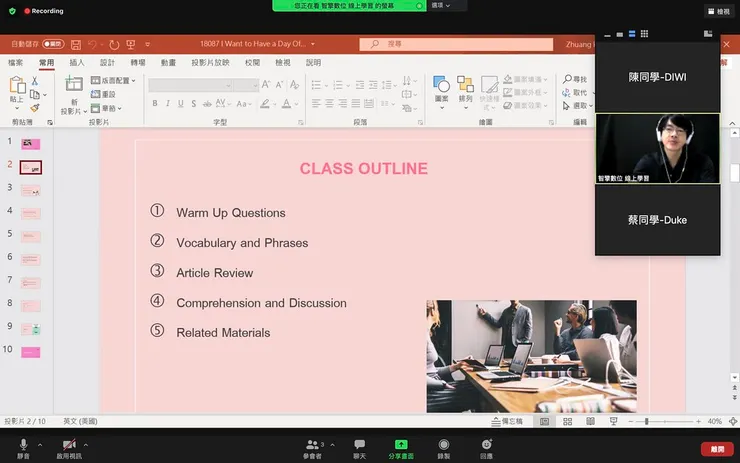Open Zoom Participants (參會者) panel
Viewport: 740px width, 463px height.
pyautogui.click(x=312, y=448)
